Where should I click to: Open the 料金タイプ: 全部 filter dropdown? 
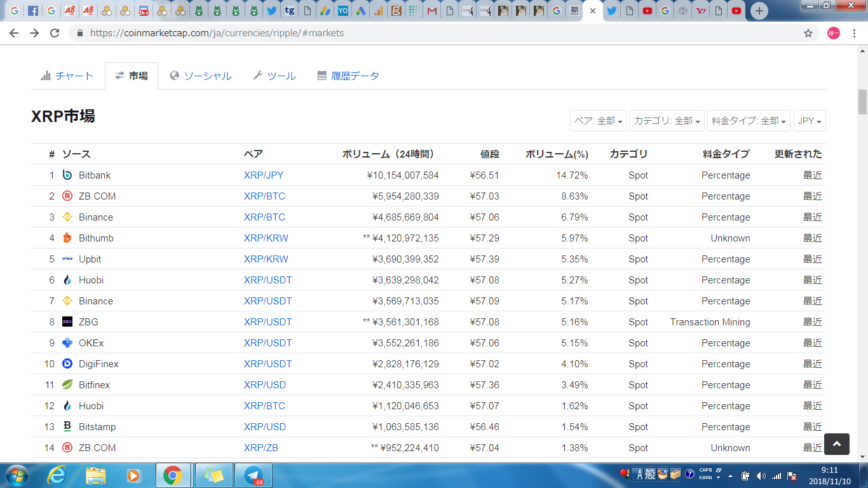click(749, 121)
